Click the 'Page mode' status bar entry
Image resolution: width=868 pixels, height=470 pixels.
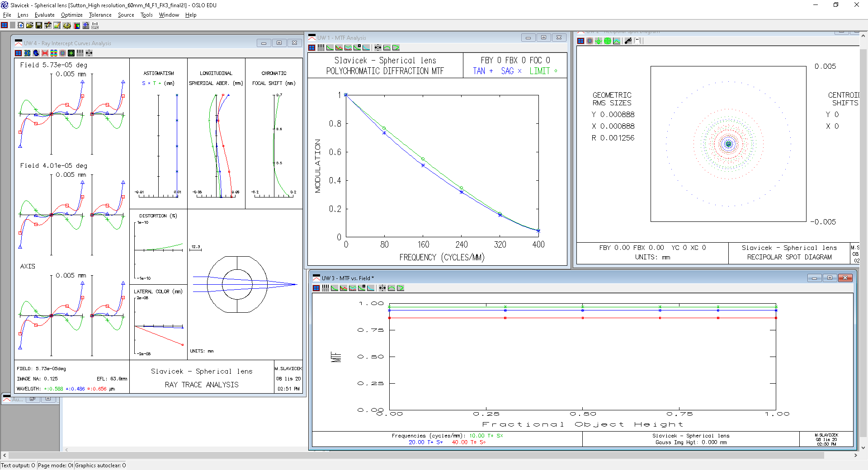56,465
